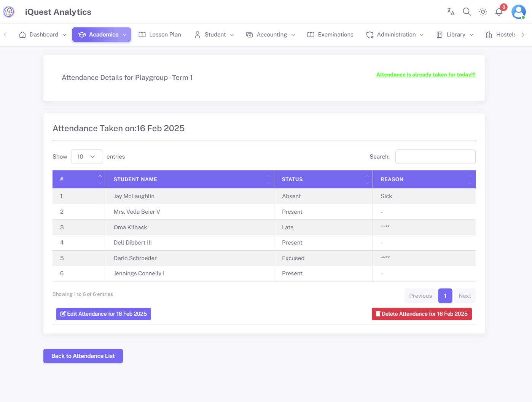Select the Lesson Plan book icon
This screenshot has width=532, height=402.
[142, 35]
